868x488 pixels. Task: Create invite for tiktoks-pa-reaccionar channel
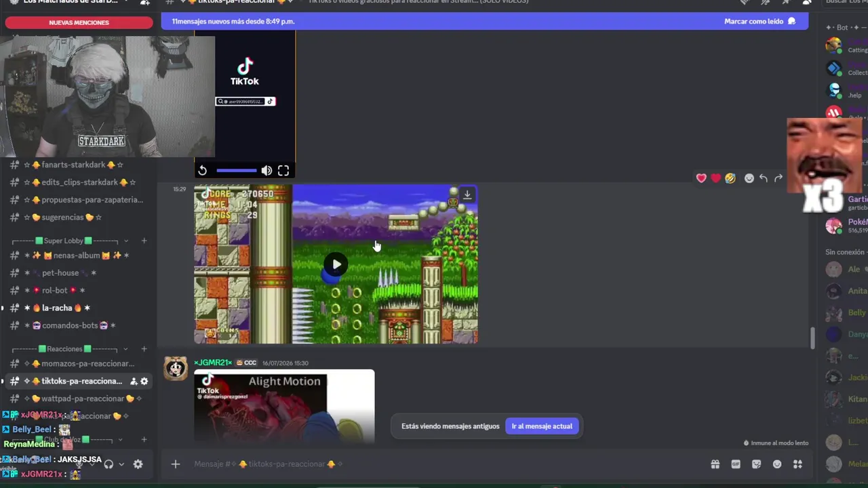point(134,381)
